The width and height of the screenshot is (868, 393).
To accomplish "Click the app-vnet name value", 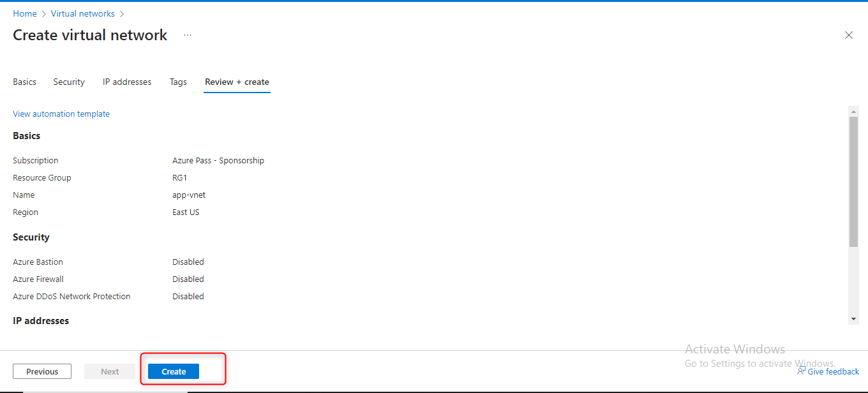I will click(189, 195).
